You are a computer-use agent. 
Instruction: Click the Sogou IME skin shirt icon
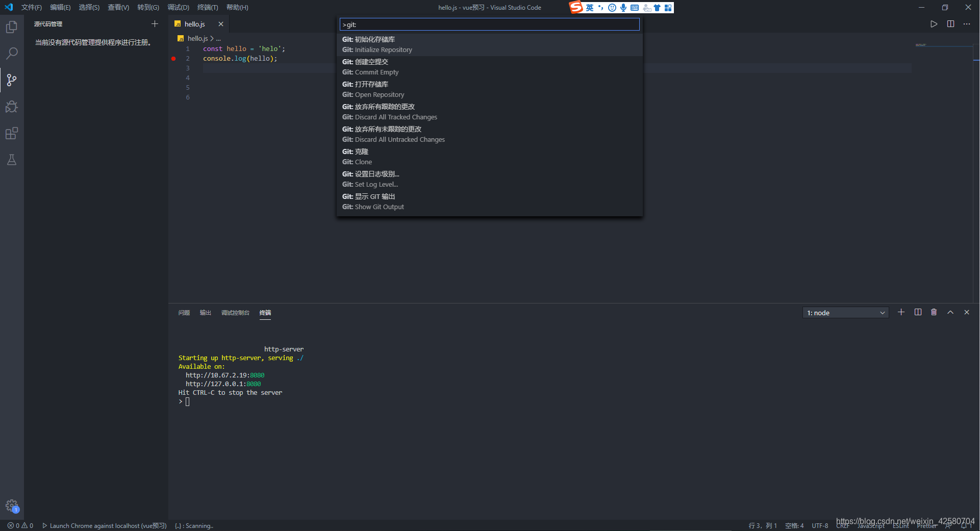click(657, 8)
